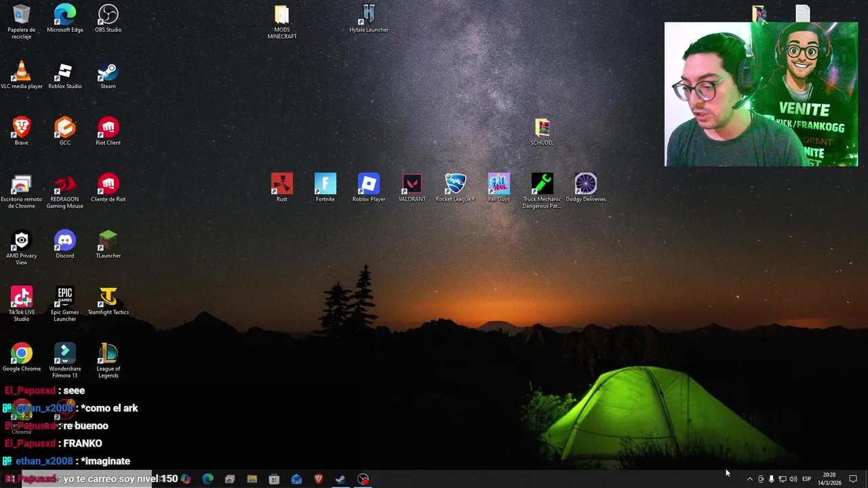The width and height of the screenshot is (868, 488).
Task: Select Dodgy Deliveries desktop icon
Action: [x=586, y=188]
